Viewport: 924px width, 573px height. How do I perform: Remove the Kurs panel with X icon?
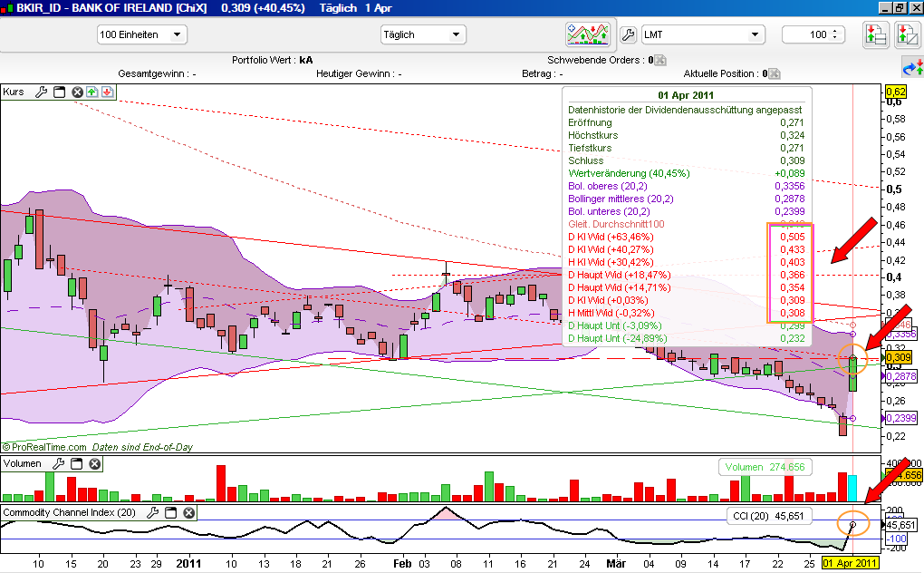[x=77, y=92]
